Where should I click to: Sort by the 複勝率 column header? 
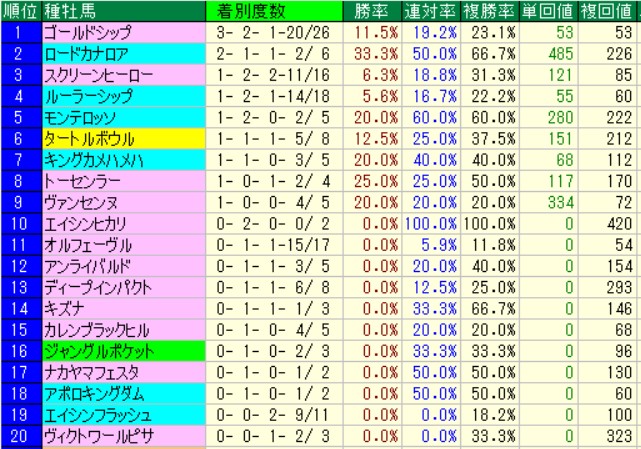pyautogui.click(x=489, y=11)
